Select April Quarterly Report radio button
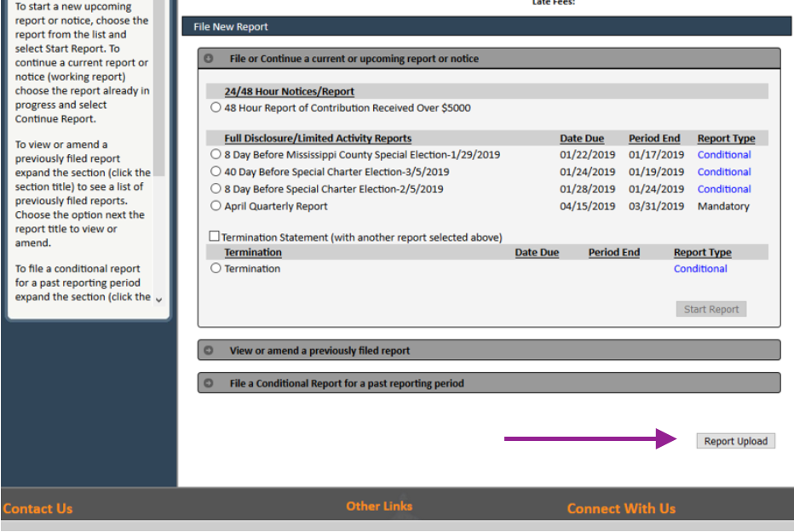The width and height of the screenshot is (794, 532). click(x=216, y=206)
